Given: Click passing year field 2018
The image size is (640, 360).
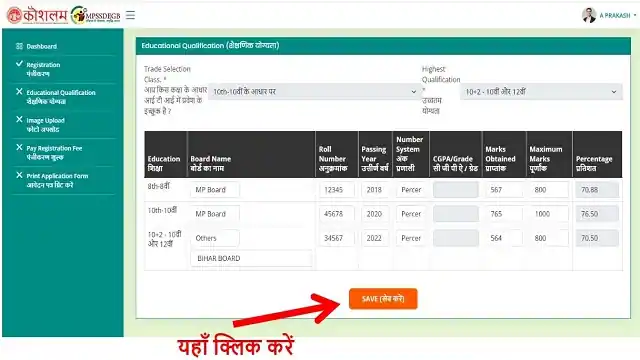Looking at the screenshot, I should point(375,190).
